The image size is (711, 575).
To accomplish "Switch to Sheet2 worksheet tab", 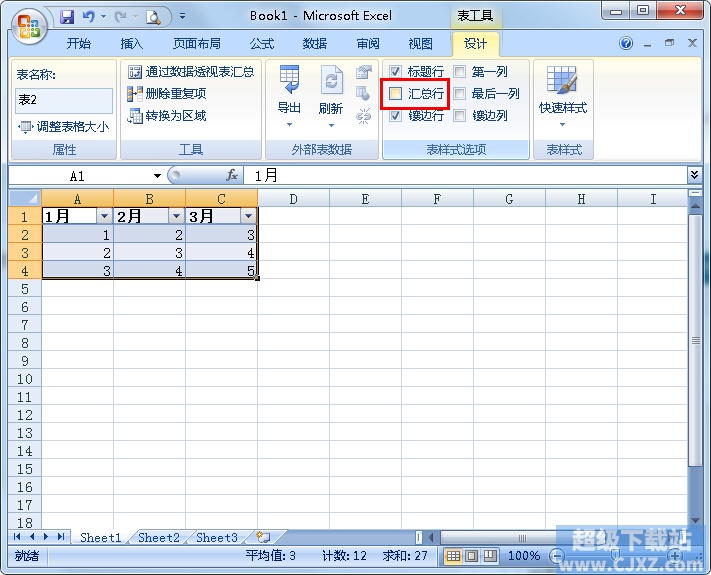I will coord(159,537).
